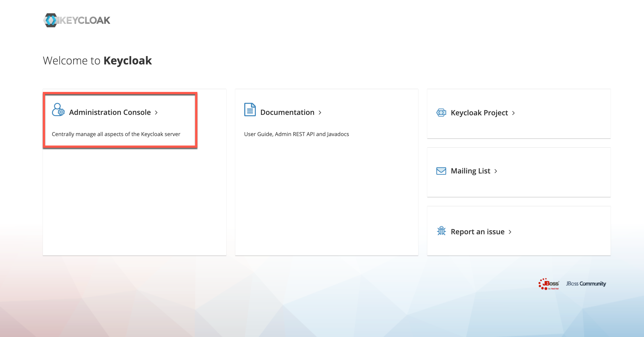Click the JBoss by Red Hat logo

[x=549, y=284]
